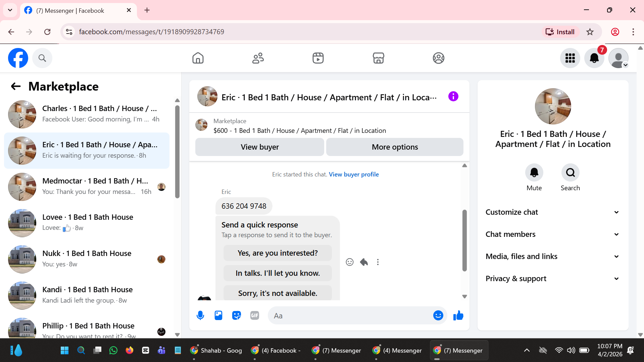Image resolution: width=644 pixels, height=362 pixels.
Task: Open the tab search dropdown arrow
Action: tap(10, 10)
